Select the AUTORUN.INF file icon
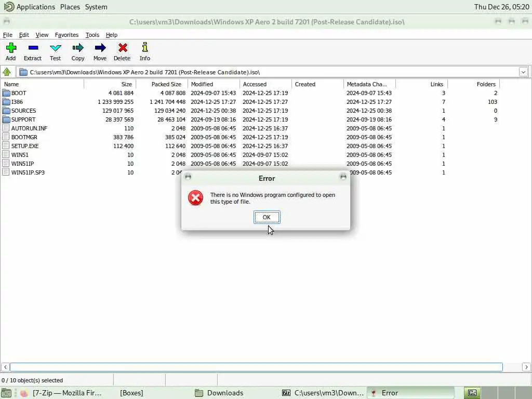The image size is (532, 399). pyautogui.click(x=6, y=128)
